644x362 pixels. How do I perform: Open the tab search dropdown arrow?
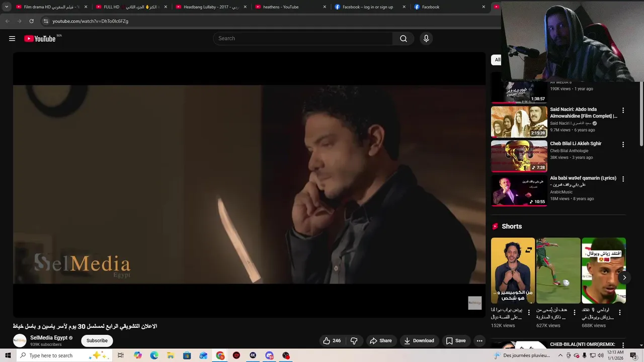point(7,7)
